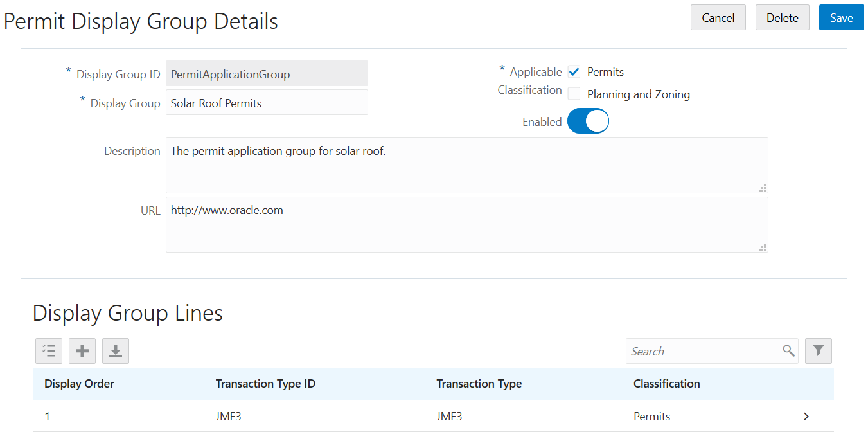The image size is (868, 439).
Task: Edit the Display Group name field
Action: [x=267, y=103]
